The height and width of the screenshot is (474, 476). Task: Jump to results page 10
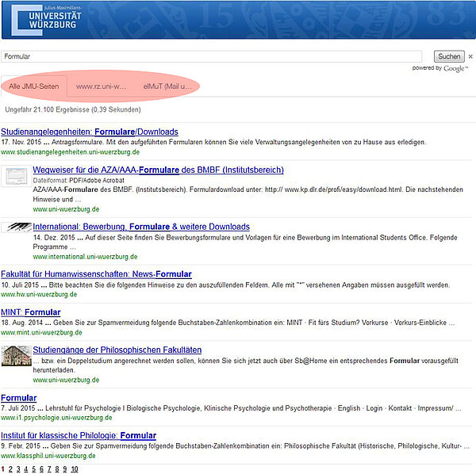pos(74,469)
